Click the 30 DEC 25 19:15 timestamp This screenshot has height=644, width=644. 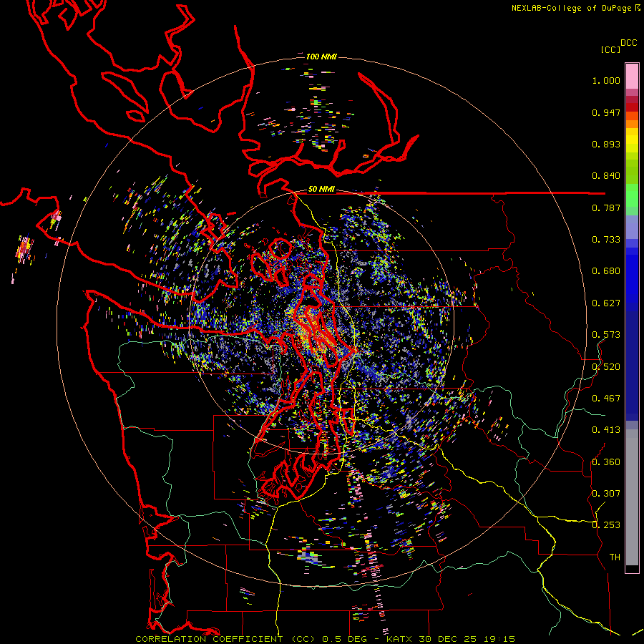click(467, 639)
